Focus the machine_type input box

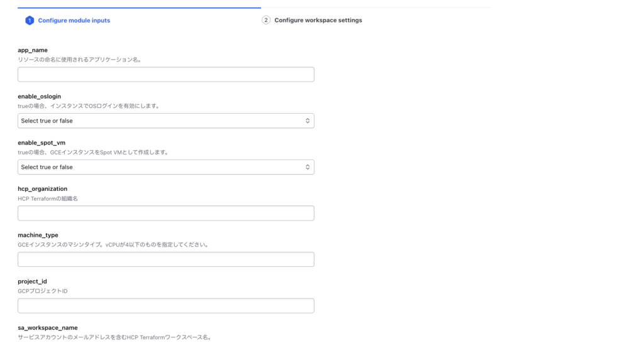166,259
